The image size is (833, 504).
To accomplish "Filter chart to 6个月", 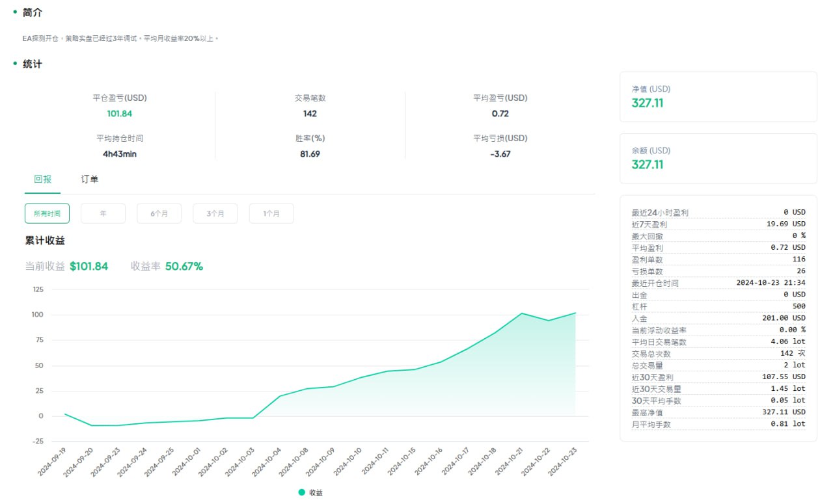I will coord(159,213).
